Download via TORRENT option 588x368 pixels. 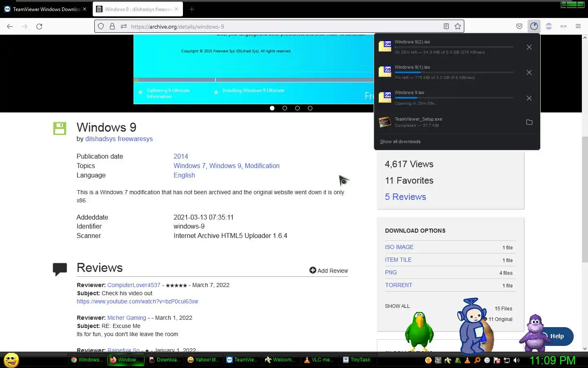coord(399,285)
